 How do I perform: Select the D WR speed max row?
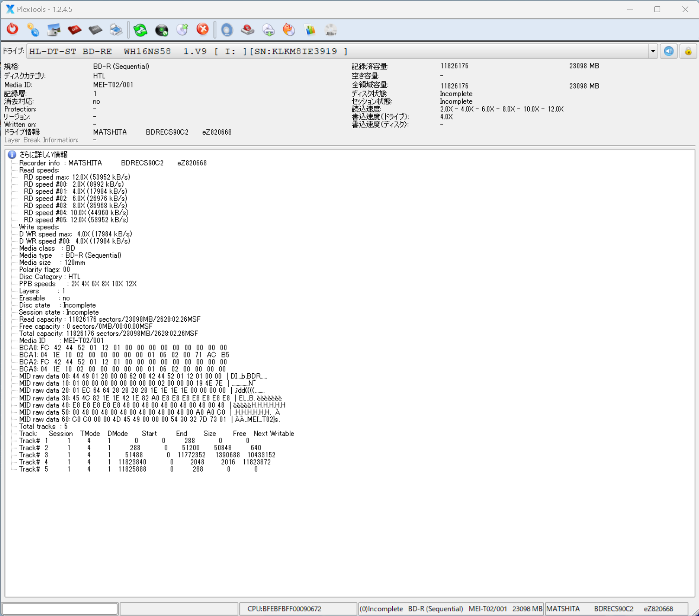point(75,234)
